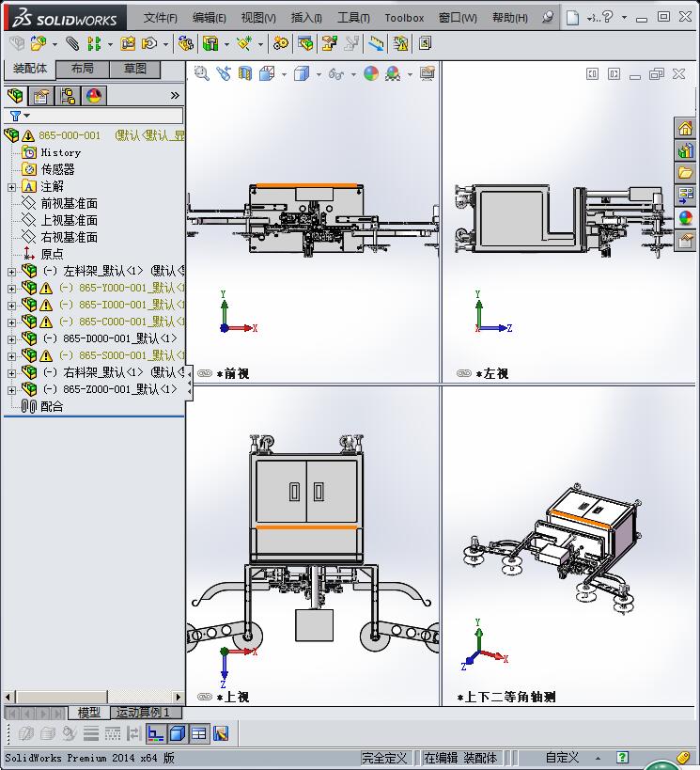The width and height of the screenshot is (700, 770).
Task: Toggle the Section View icon
Action: tap(245, 73)
